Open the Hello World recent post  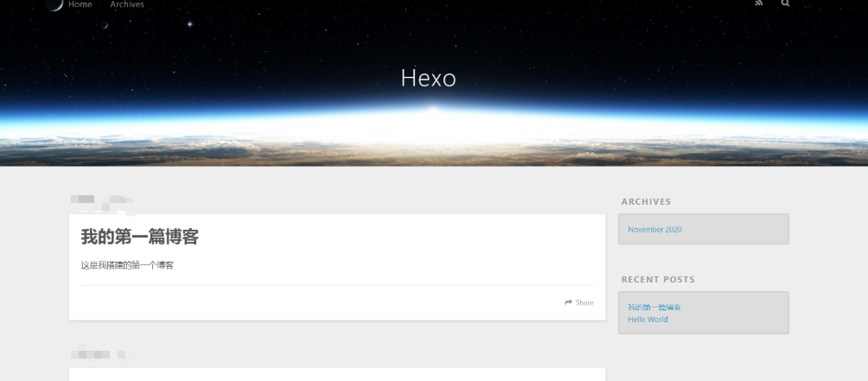click(x=648, y=320)
